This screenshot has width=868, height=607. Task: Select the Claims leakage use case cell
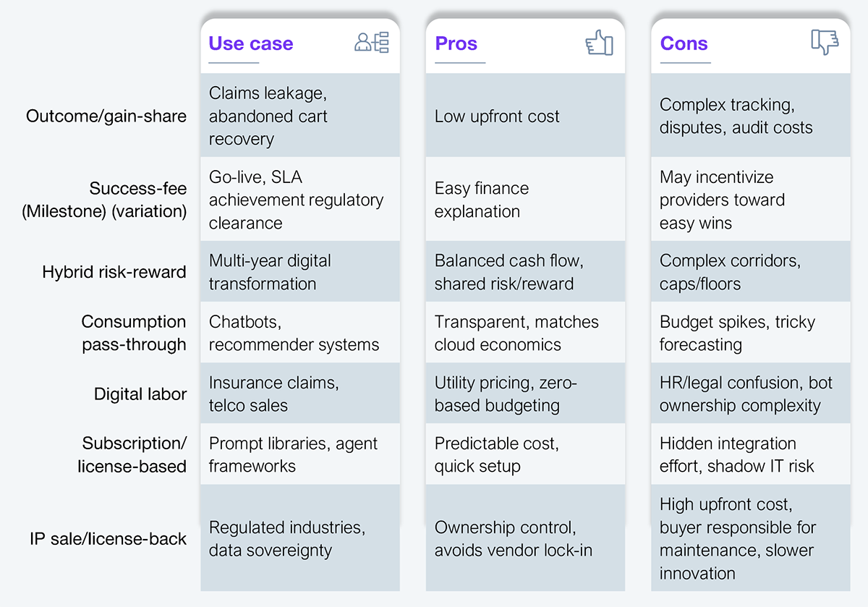coord(300,116)
